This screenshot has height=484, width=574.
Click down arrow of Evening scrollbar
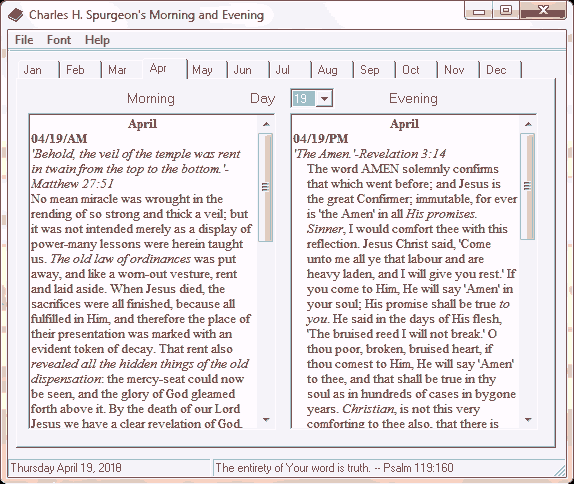[528, 420]
